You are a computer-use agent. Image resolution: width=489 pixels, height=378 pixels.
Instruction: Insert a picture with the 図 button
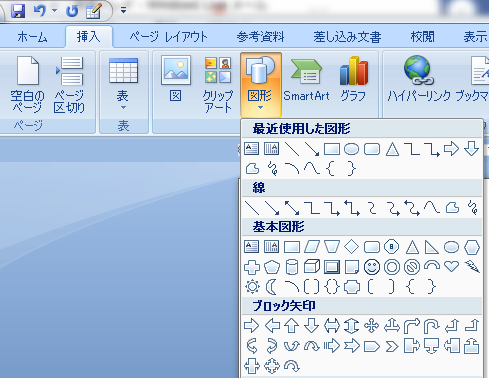pyautogui.click(x=176, y=80)
